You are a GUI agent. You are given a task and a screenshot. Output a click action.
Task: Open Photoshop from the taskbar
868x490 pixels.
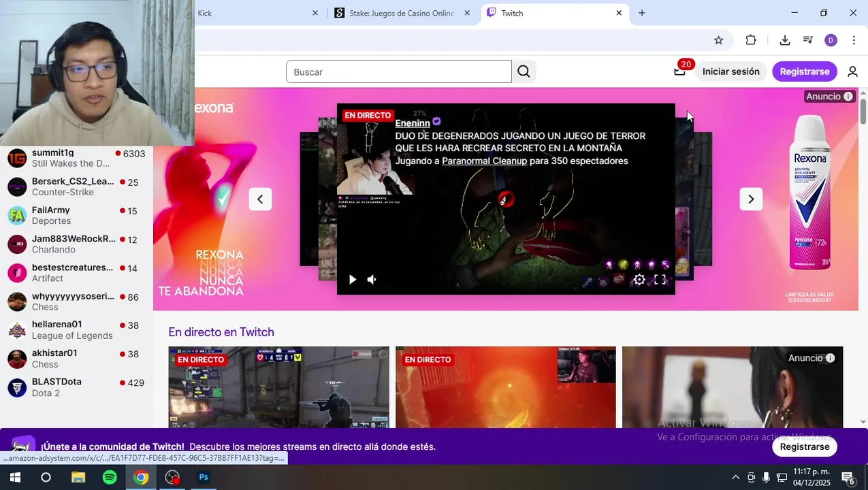pos(204,477)
